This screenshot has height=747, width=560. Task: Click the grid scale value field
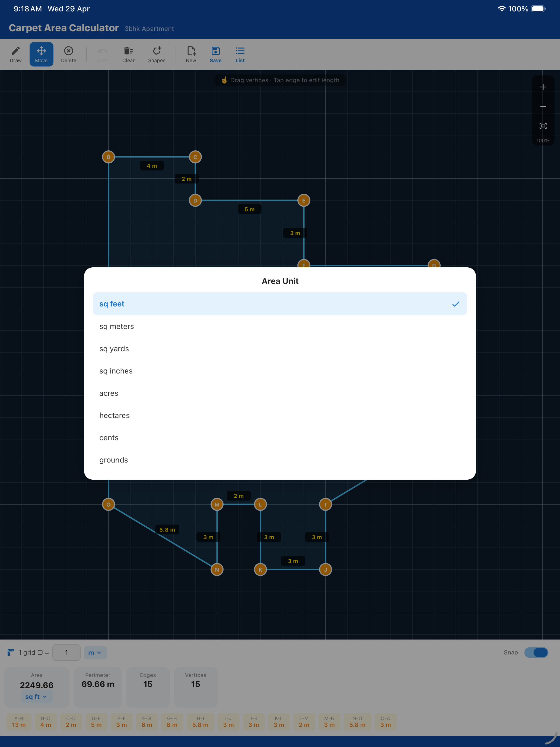[66, 653]
